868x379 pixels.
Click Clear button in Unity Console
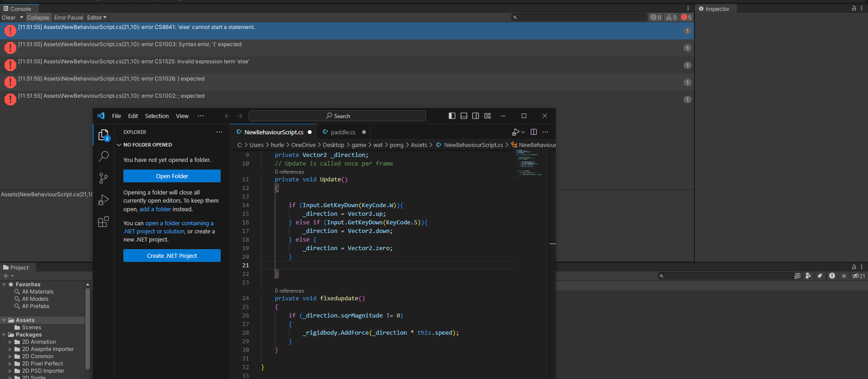pyautogui.click(x=9, y=18)
